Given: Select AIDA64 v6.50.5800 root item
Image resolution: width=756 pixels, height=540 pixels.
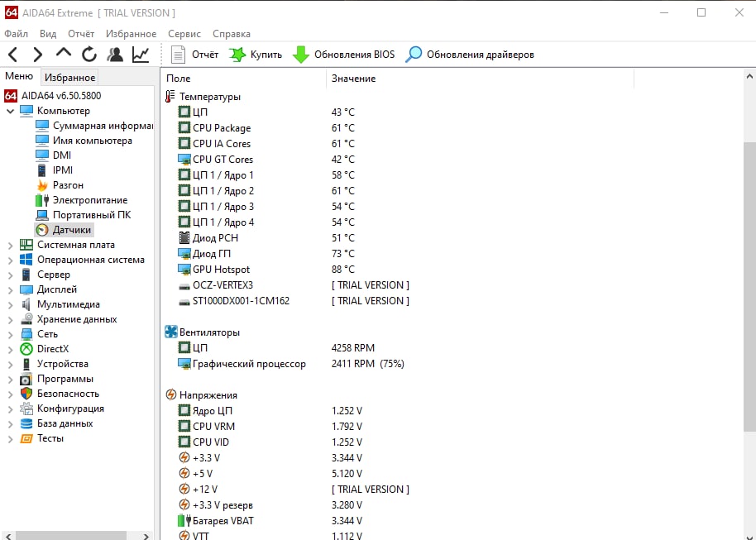Looking at the screenshot, I should coord(53,95).
